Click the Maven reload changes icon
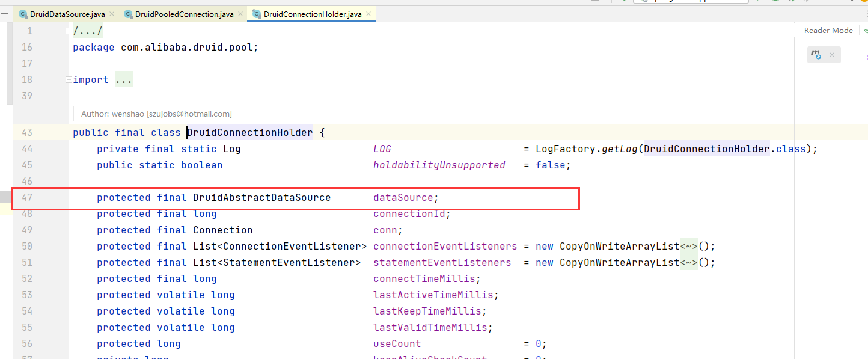Image resolution: width=868 pixels, height=359 pixels. point(816,55)
